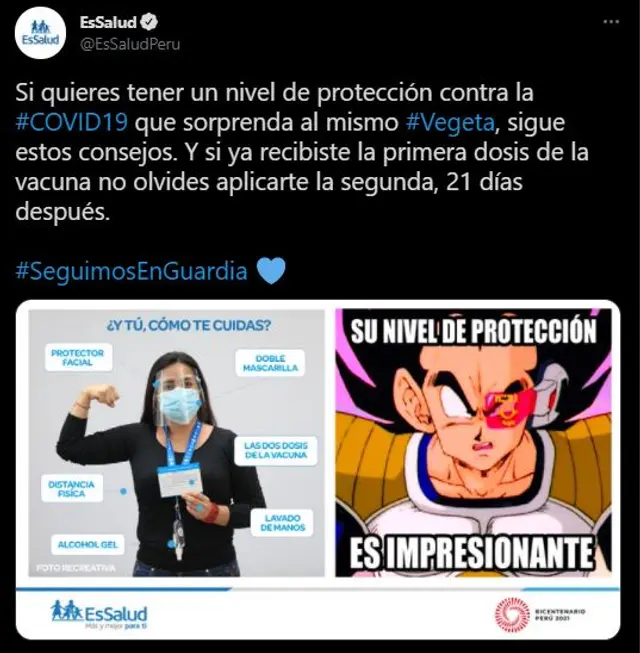Viewport: 640px width, 653px height.
Task: Follow the #Vegeta hashtag link
Action: click(x=450, y=123)
